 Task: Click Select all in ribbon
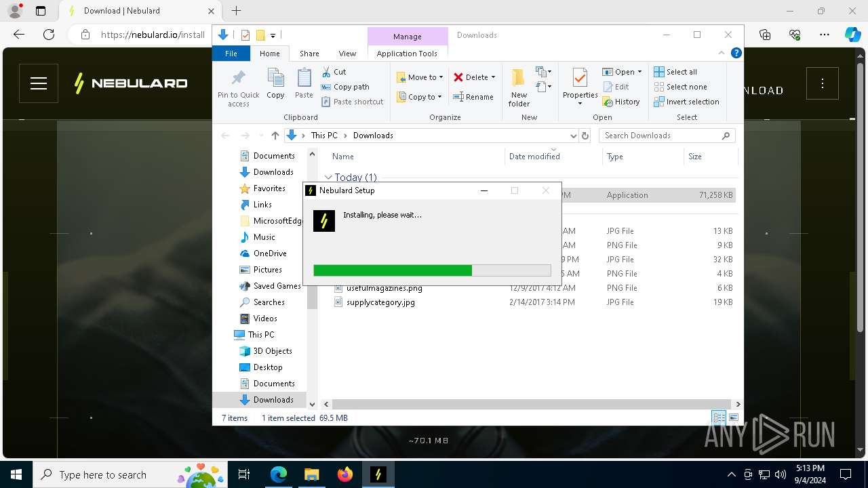675,72
